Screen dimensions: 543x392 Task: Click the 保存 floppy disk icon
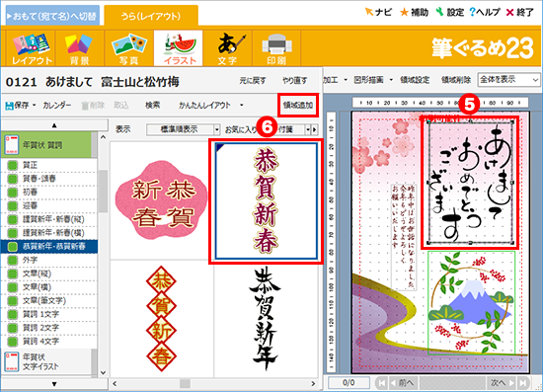point(9,106)
